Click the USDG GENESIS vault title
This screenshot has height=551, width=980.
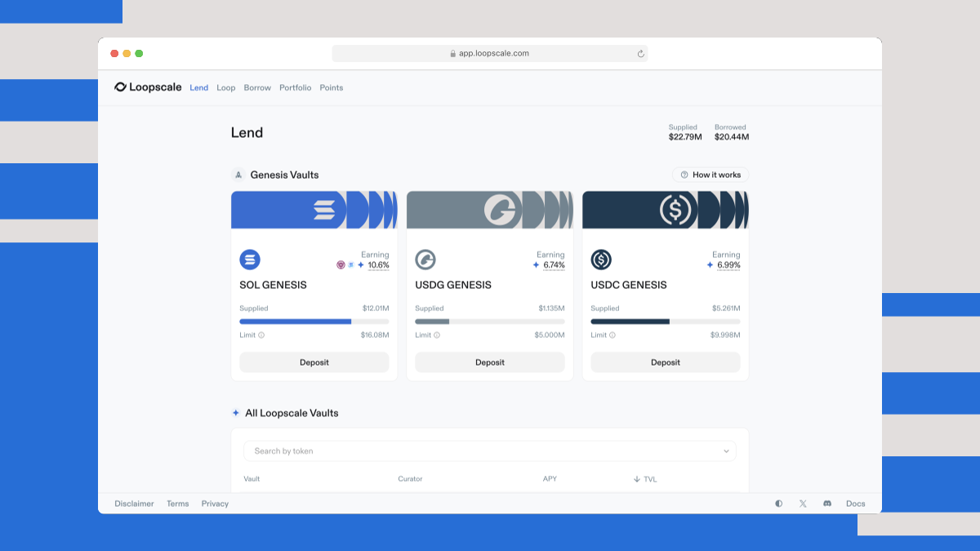(x=453, y=285)
